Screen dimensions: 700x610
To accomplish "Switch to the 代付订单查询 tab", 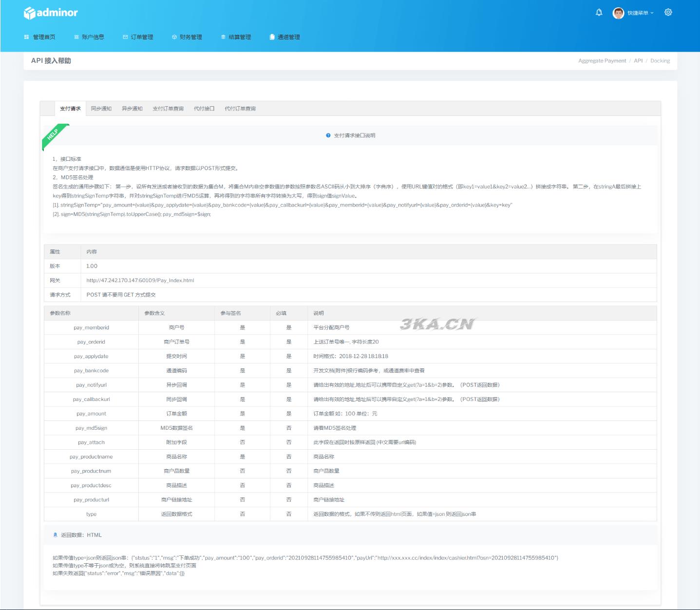I will click(240, 109).
